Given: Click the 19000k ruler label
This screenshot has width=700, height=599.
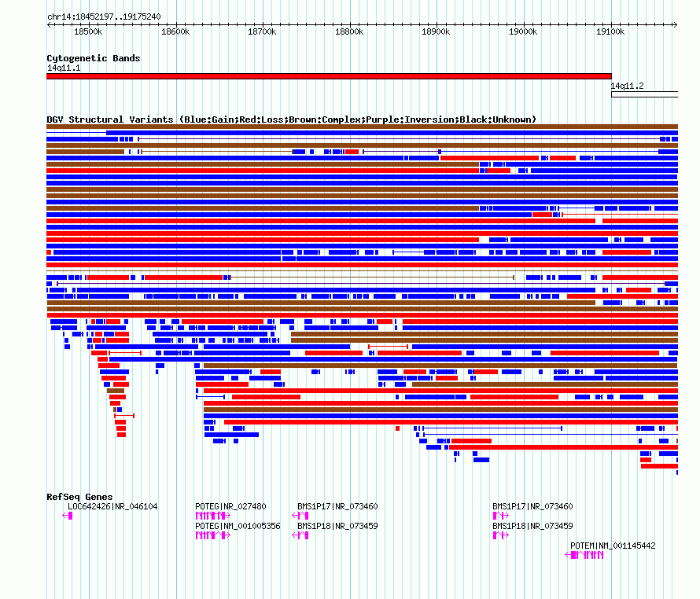Looking at the screenshot, I should (523, 32).
